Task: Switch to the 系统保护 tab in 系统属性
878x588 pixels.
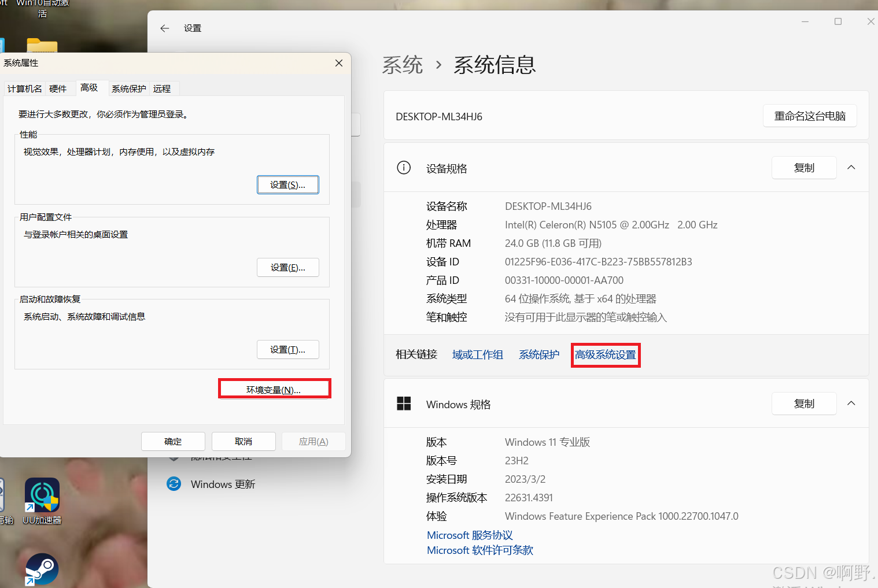Action: point(128,88)
